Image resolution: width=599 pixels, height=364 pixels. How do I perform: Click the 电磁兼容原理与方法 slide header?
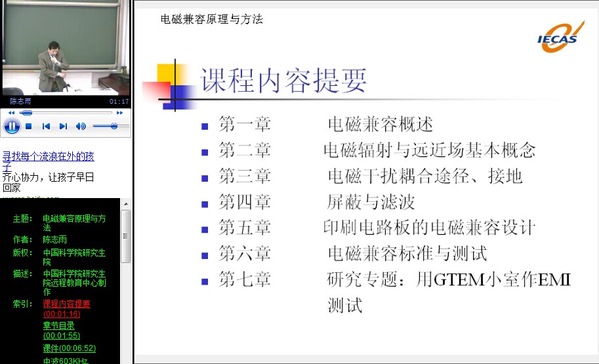click(212, 19)
